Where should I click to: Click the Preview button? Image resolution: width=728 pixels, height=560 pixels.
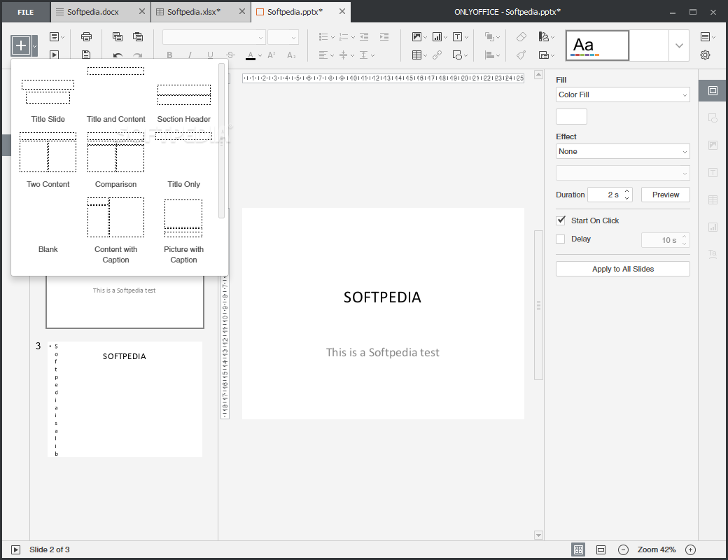pos(665,195)
